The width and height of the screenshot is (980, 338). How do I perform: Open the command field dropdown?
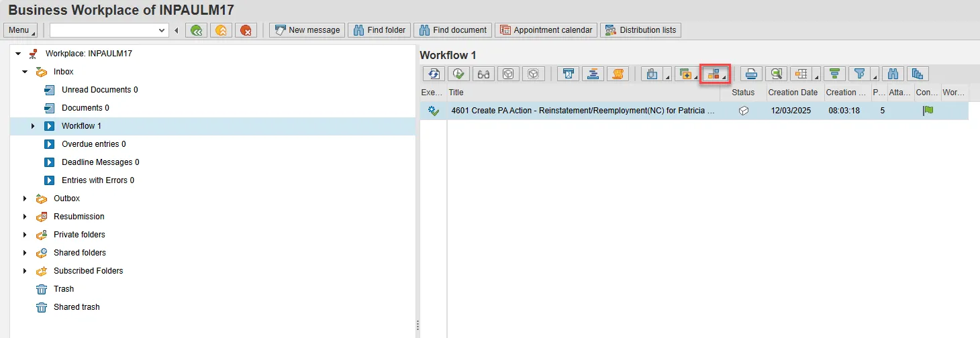point(162,30)
